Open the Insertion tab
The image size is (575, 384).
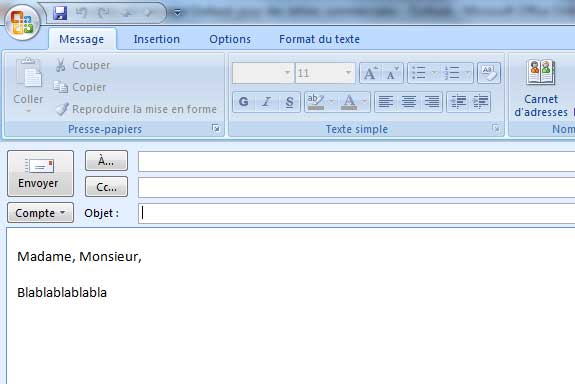click(157, 39)
